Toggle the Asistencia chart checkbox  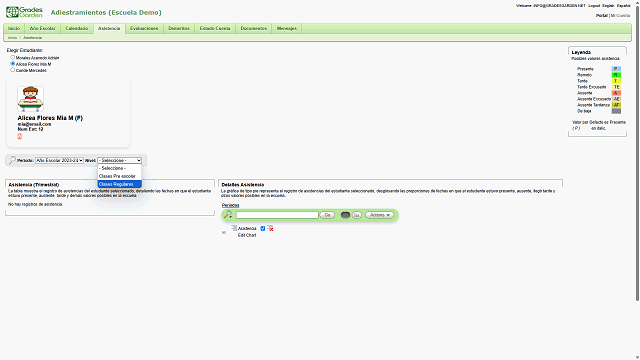point(263,229)
